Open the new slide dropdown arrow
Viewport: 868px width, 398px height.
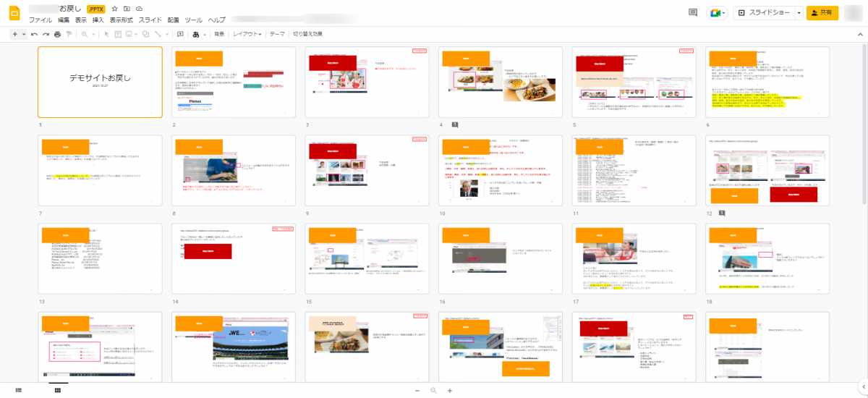[24, 34]
